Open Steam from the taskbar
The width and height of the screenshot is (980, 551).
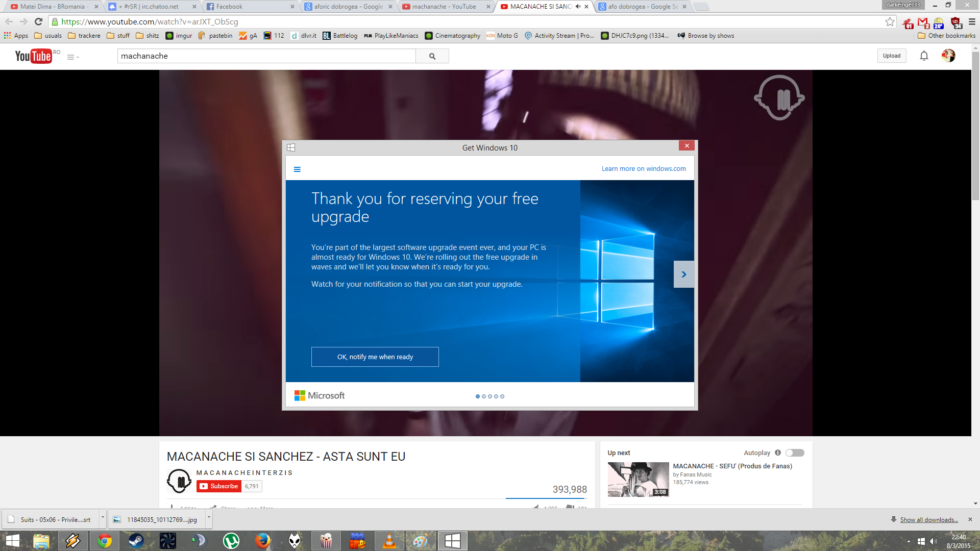136,541
